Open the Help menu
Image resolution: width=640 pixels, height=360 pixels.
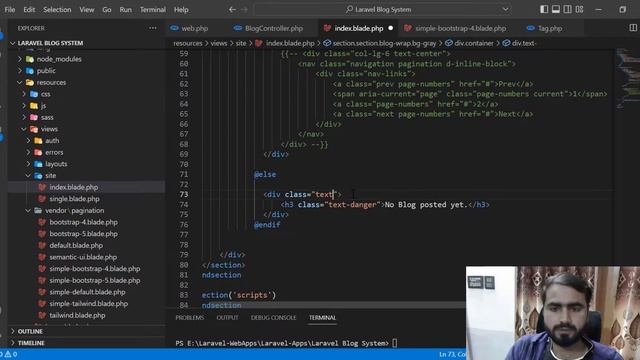[181, 9]
